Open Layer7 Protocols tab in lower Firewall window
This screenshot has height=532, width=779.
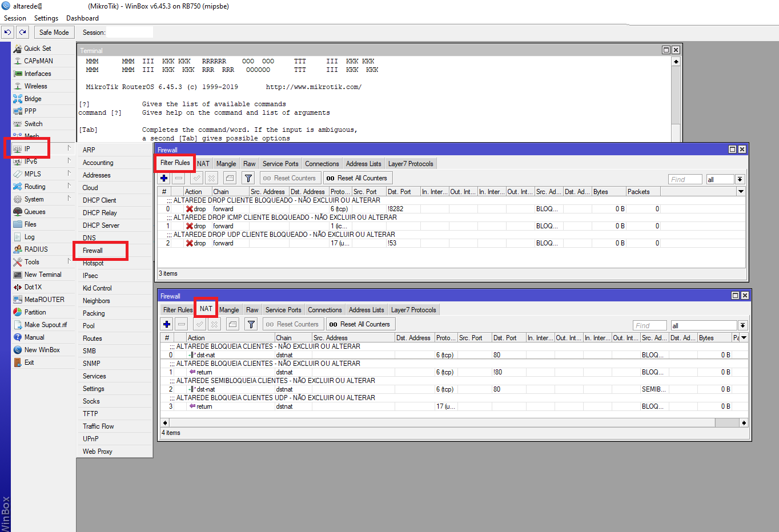coord(413,310)
